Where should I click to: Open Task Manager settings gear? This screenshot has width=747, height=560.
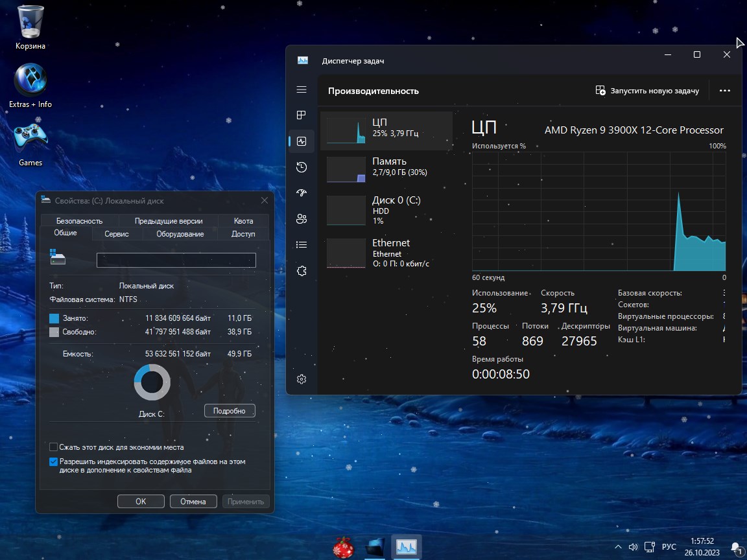point(301,379)
